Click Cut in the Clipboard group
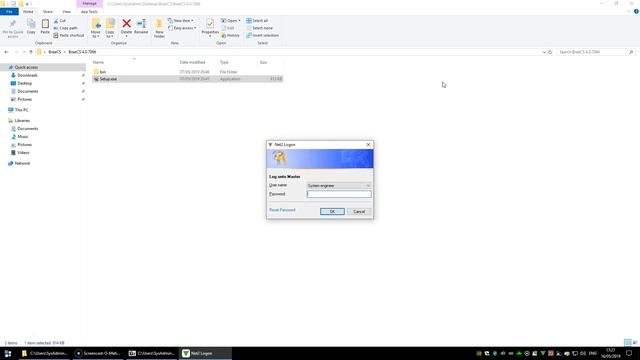Viewport: 640px width, 360px height. click(60, 20)
